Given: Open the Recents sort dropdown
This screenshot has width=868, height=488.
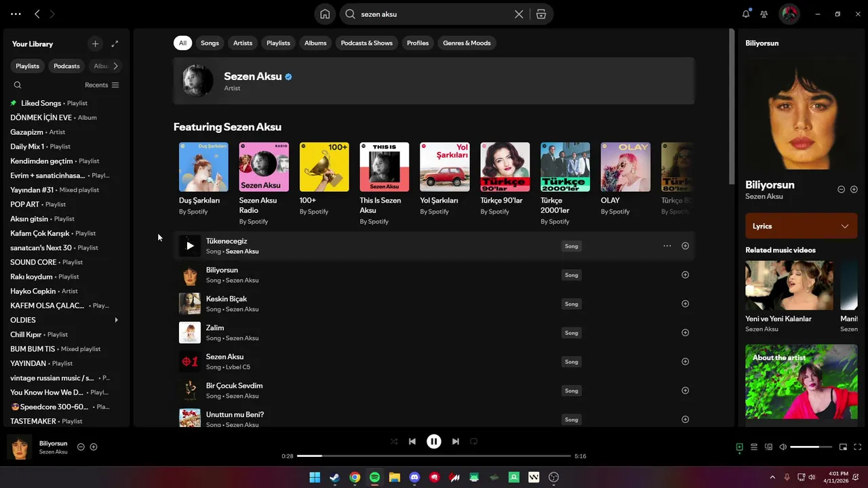Looking at the screenshot, I should point(102,85).
